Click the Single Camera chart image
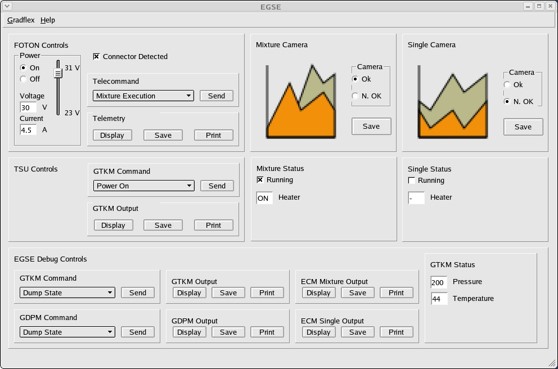The image size is (558, 369). (x=452, y=101)
